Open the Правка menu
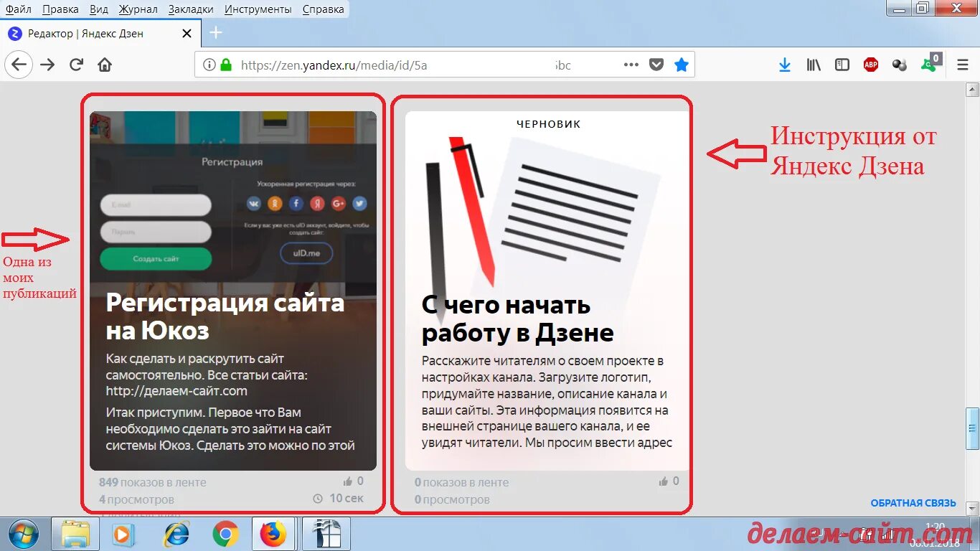Screen dimensions: 980x551 point(60,9)
